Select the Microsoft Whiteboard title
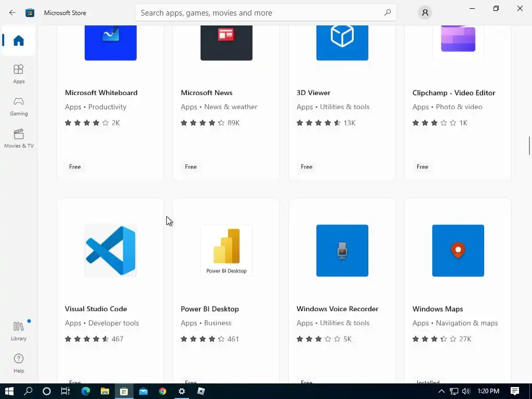Image resolution: width=532 pixels, height=399 pixels. (x=101, y=92)
